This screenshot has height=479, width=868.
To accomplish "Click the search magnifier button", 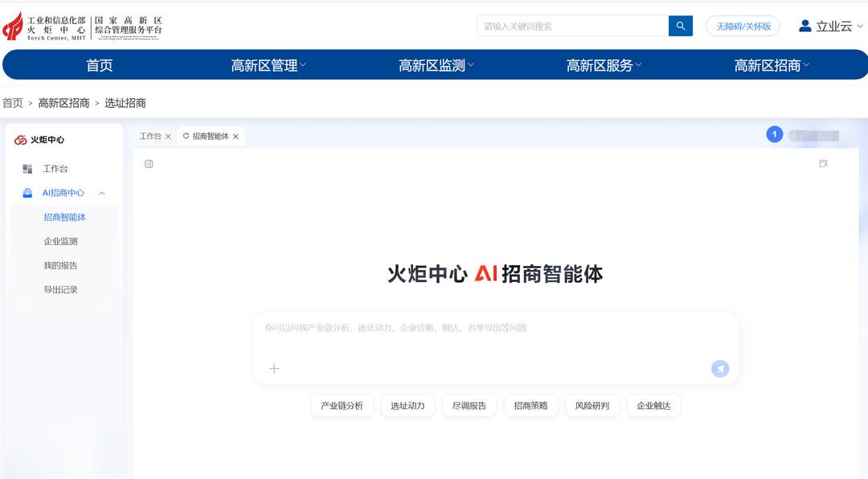I will [x=681, y=26].
